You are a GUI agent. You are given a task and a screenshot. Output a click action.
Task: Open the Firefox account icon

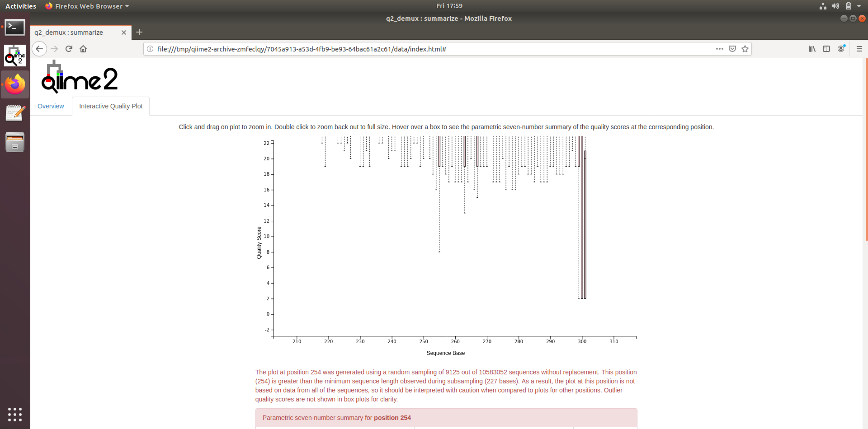tap(841, 49)
